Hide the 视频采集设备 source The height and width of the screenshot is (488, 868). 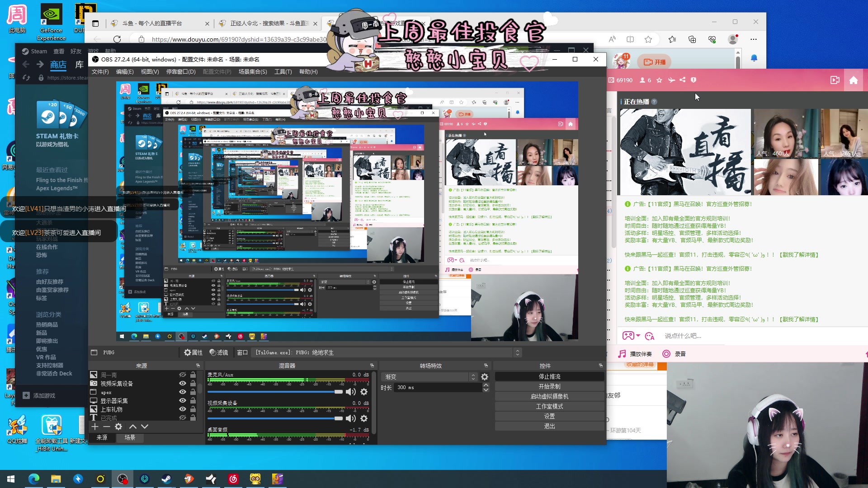(182, 384)
